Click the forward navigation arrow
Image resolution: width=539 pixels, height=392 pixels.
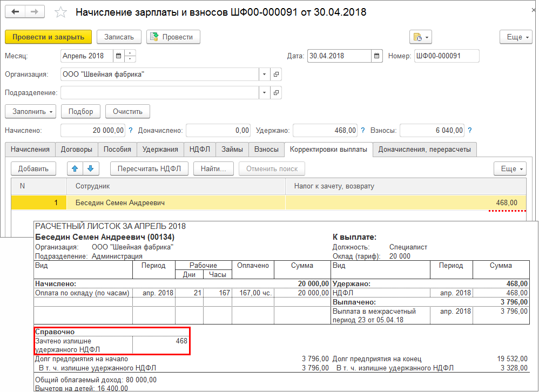click(35, 12)
